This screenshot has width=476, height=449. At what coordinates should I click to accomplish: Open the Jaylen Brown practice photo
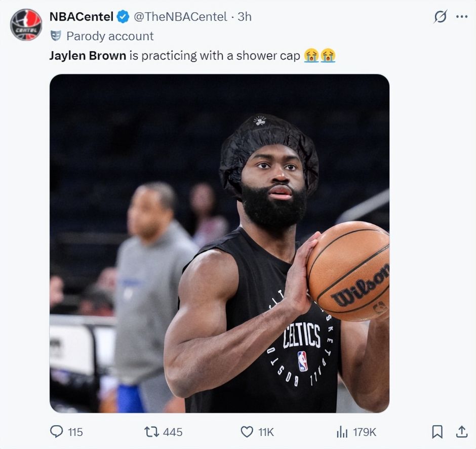point(219,243)
